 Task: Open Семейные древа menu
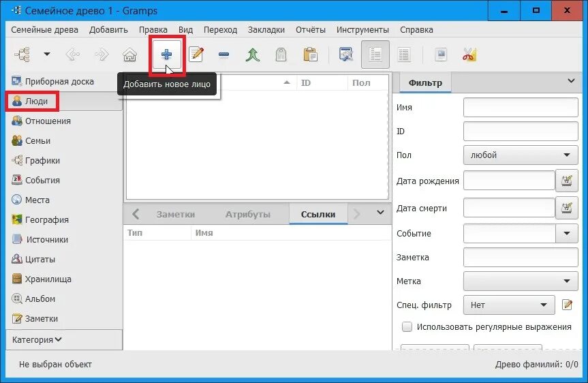[44, 29]
